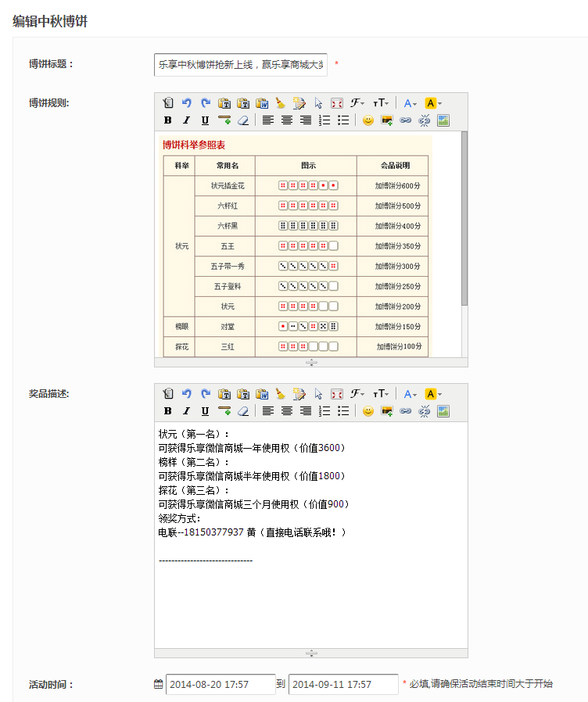Open font family dropdown in 博饼规则 toolbar
This screenshot has height=702, width=588.
(x=357, y=103)
